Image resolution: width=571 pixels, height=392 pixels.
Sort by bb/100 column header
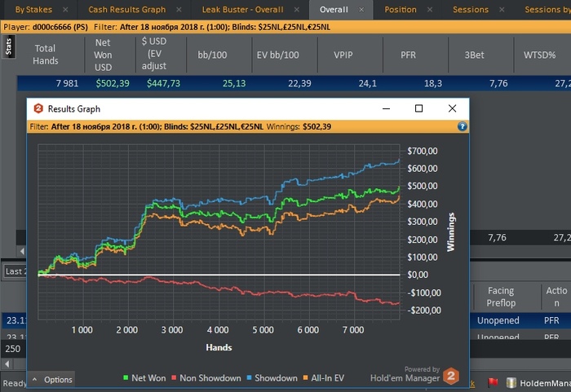click(x=212, y=55)
